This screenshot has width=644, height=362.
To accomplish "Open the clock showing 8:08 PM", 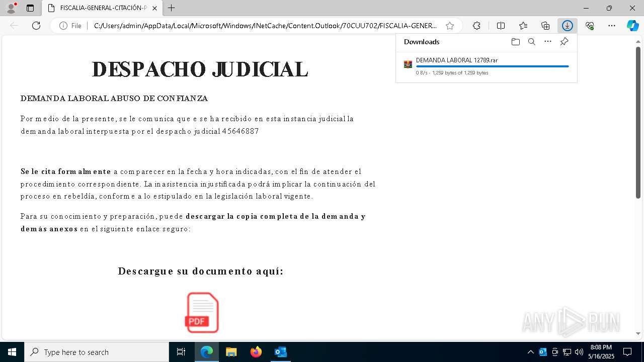I will [601, 352].
